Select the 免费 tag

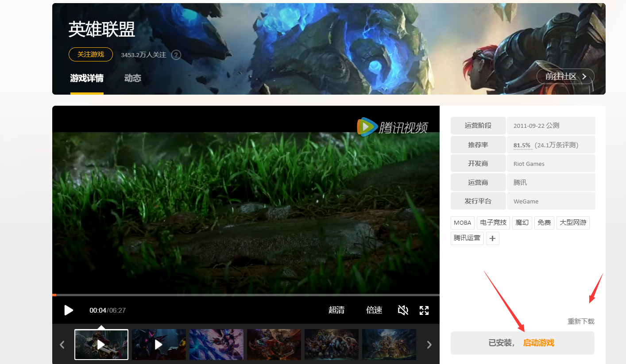click(544, 222)
